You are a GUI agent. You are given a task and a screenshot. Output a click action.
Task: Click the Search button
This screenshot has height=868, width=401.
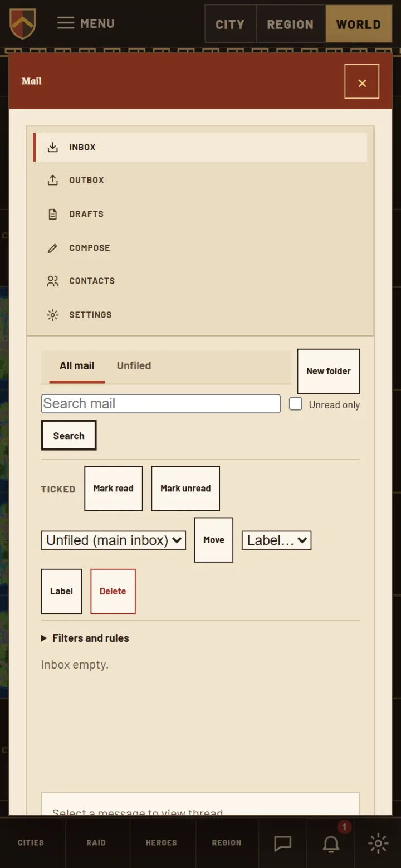click(x=69, y=435)
